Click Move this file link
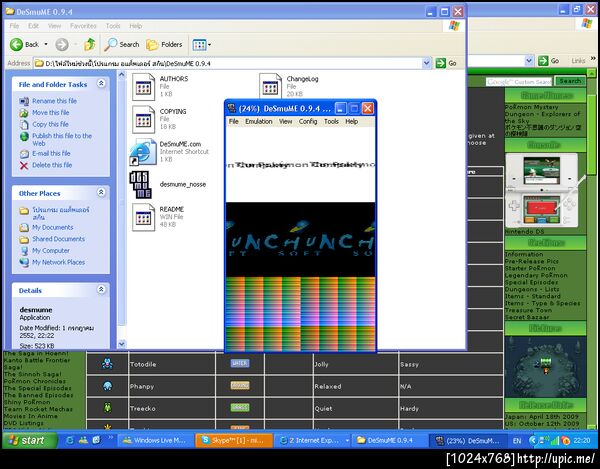600x469 pixels. coord(51,112)
